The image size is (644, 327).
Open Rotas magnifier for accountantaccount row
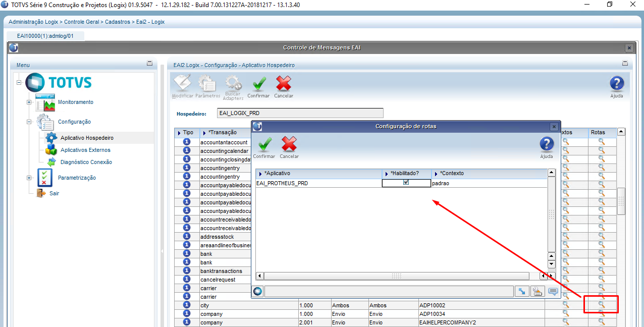602,142
